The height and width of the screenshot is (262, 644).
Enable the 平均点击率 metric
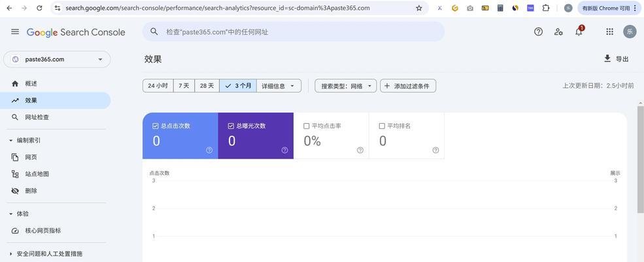306,126
